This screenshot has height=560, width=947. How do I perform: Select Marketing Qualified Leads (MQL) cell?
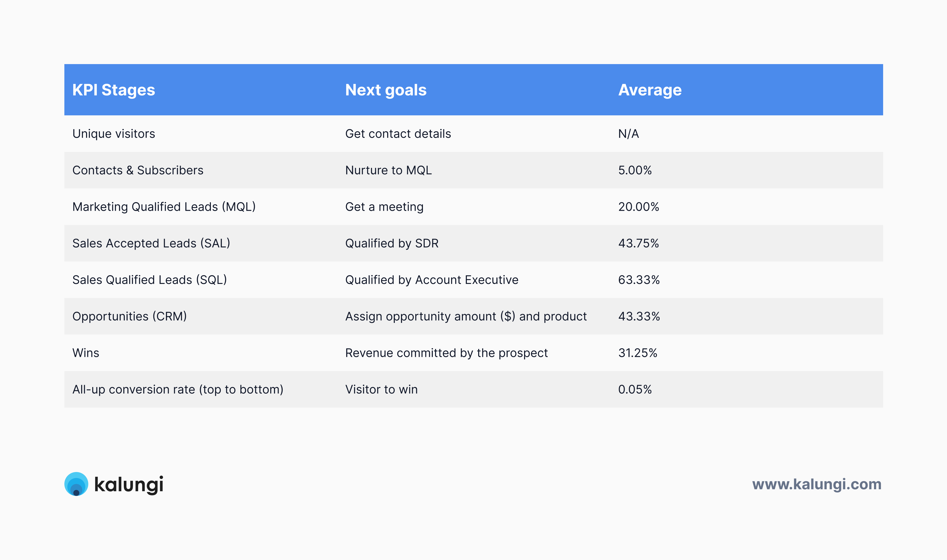tap(164, 207)
